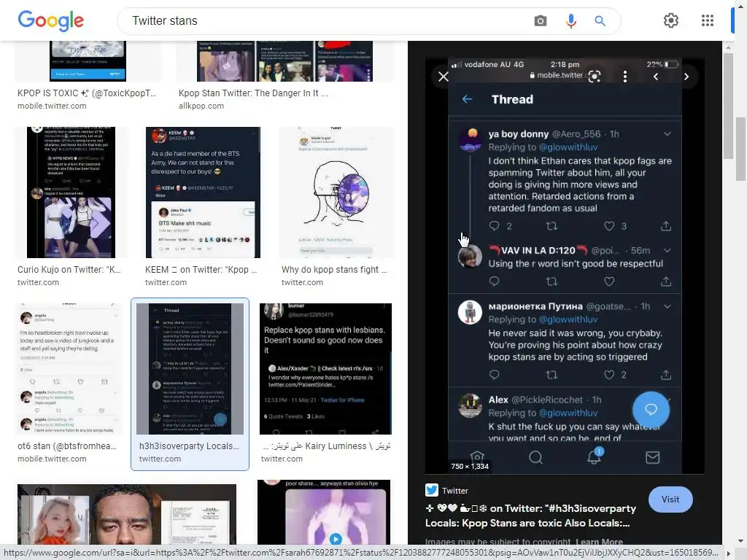The width and height of the screenshot is (747, 560).
Task: Click Twitter home icon in bottom bar
Action: tap(477, 457)
